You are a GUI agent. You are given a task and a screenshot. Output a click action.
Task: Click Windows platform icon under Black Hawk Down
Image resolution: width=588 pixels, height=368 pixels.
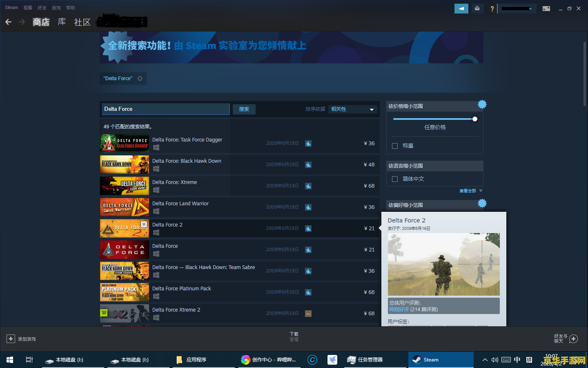tap(156, 169)
